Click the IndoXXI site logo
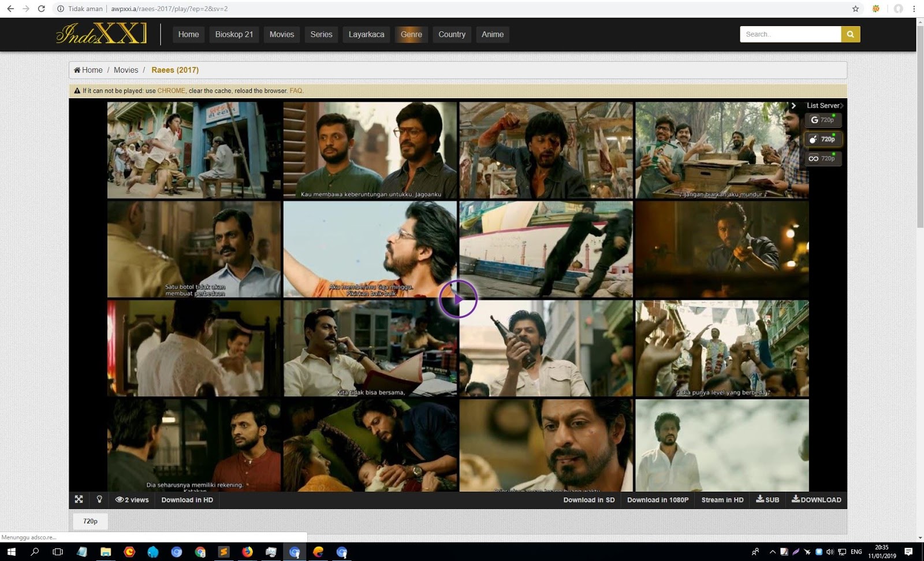924x561 pixels. (102, 34)
